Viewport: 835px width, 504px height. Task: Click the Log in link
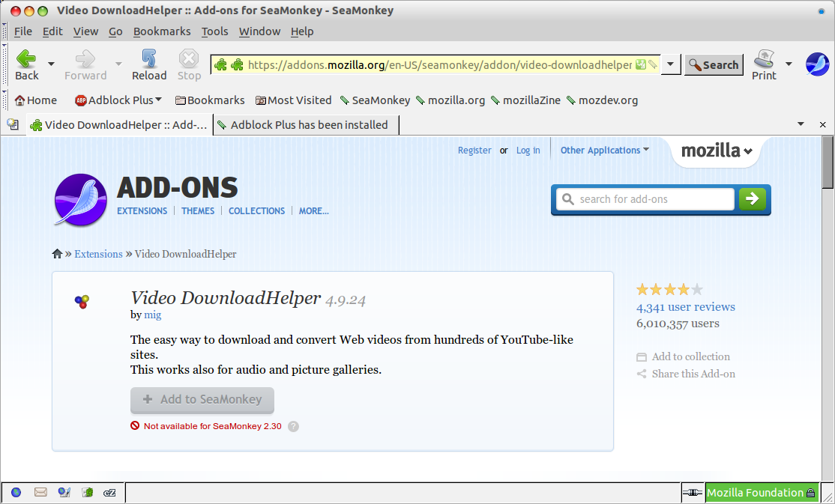(528, 150)
